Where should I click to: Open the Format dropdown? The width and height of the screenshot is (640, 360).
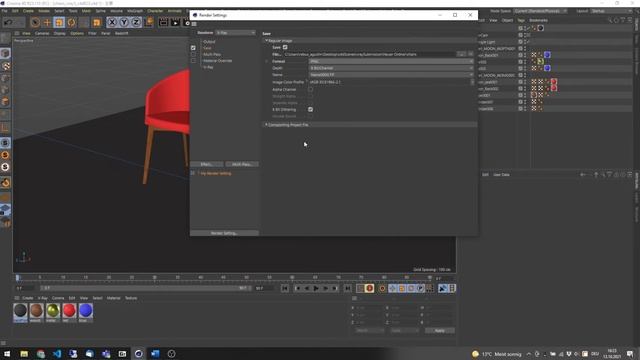point(391,61)
